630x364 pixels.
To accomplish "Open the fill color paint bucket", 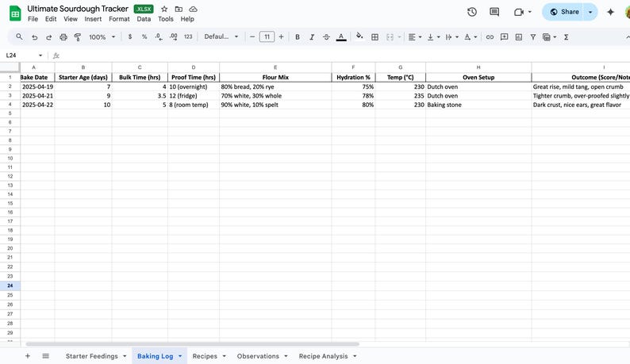I will point(359,36).
